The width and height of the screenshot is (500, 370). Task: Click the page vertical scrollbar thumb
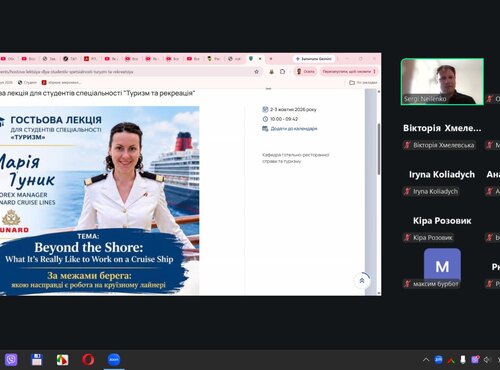[x=379, y=148]
